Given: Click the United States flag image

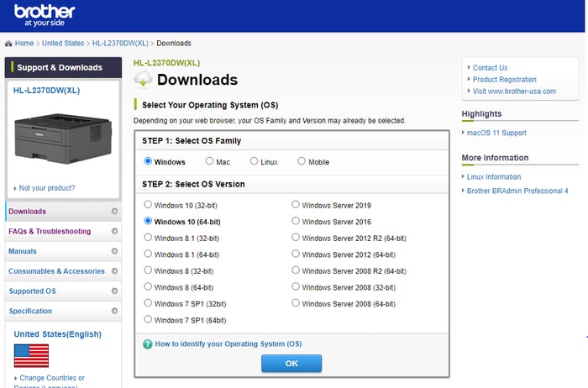Looking at the screenshot, I should click(31, 356).
